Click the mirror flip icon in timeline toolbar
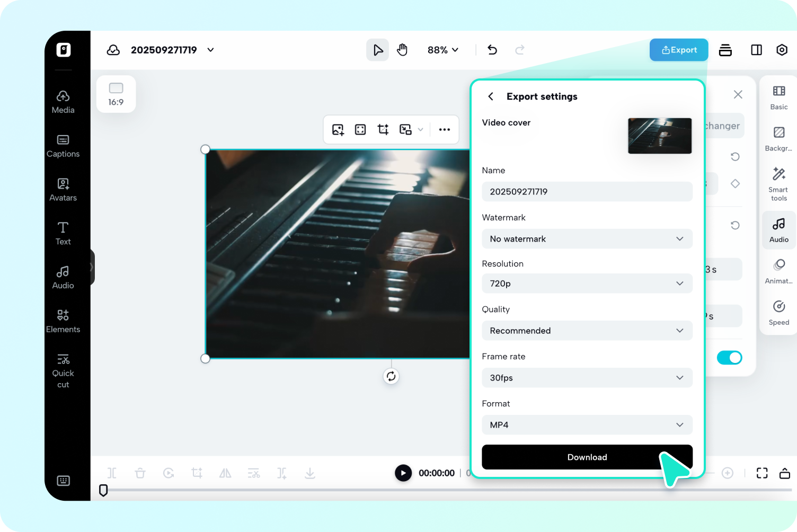This screenshot has width=797, height=532. click(225, 473)
